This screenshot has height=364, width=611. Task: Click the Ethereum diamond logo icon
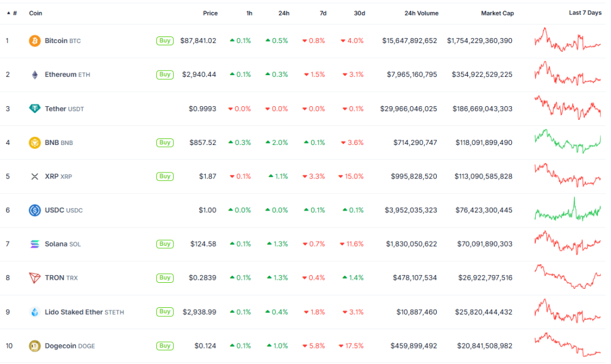click(35, 75)
